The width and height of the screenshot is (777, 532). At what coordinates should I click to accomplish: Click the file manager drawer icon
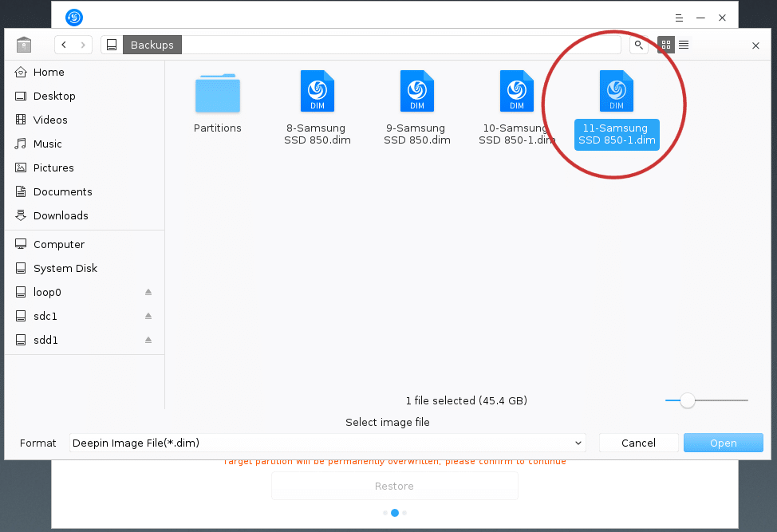24,45
